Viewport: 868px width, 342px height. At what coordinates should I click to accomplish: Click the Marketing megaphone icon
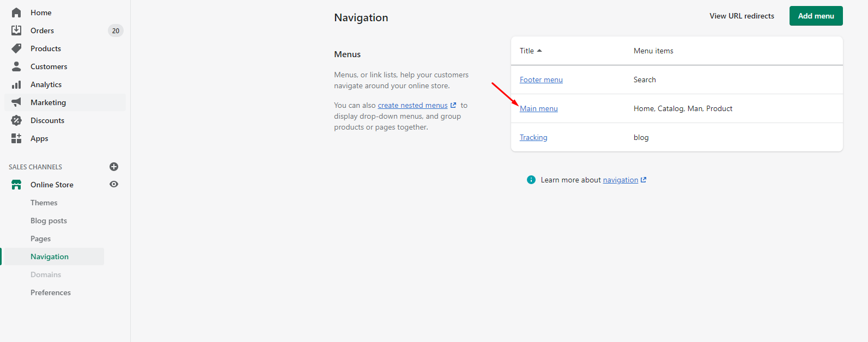click(x=16, y=102)
